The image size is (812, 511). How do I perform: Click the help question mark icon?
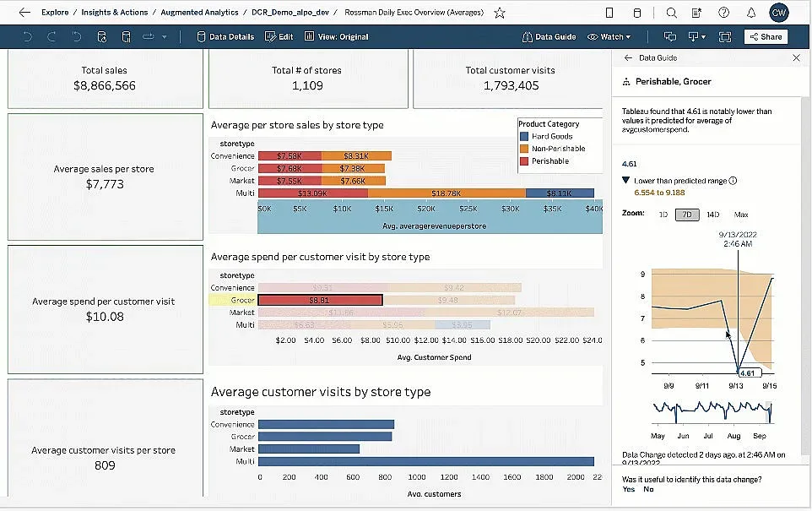pos(723,13)
